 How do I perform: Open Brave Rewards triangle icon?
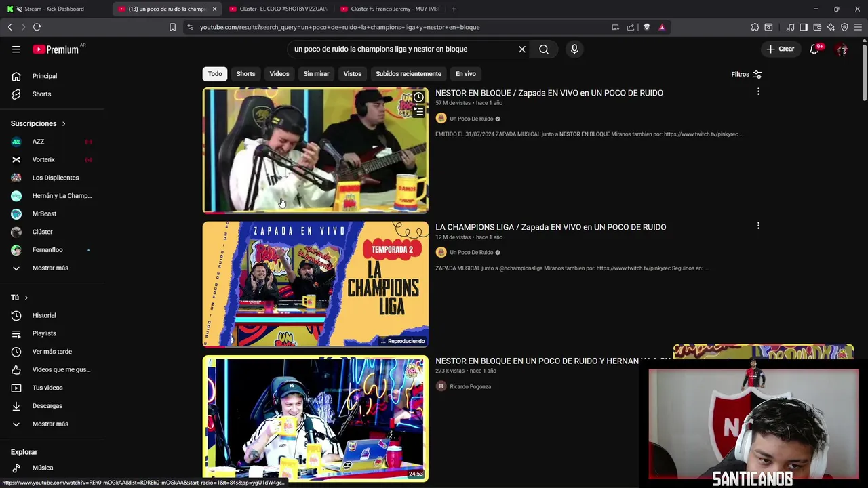click(662, 27)
